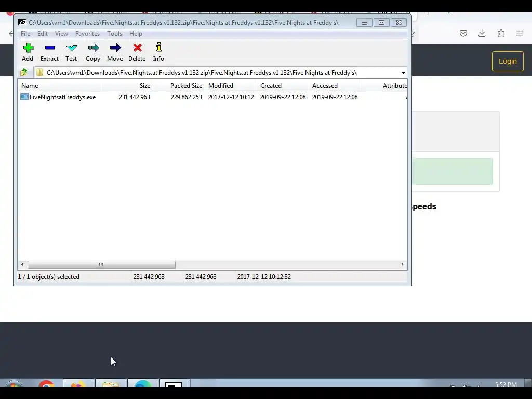
Task: Open the Edit menu
Action: pyautogui.click(x=43, y=34)
